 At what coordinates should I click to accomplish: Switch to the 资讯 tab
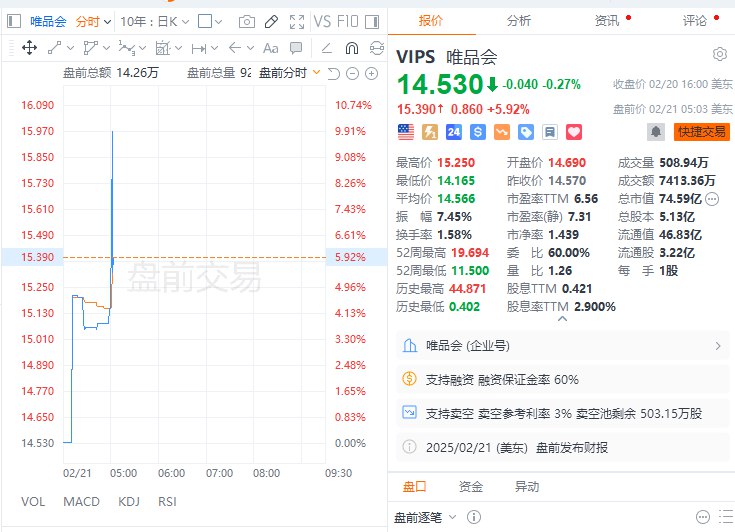pyautogui.click(x=607, y=21)
